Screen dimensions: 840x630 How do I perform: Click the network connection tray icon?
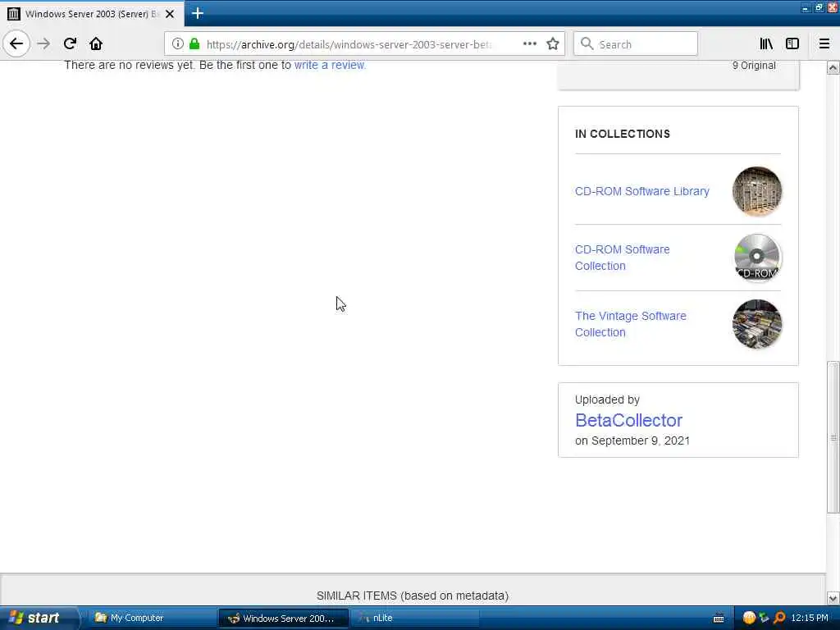(764, 619)
